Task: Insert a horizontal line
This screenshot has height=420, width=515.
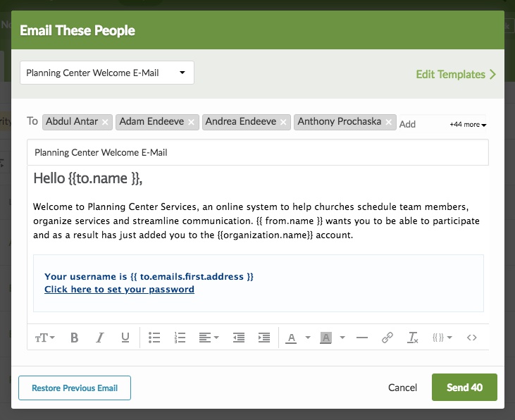Action: (x=362, y=338)
